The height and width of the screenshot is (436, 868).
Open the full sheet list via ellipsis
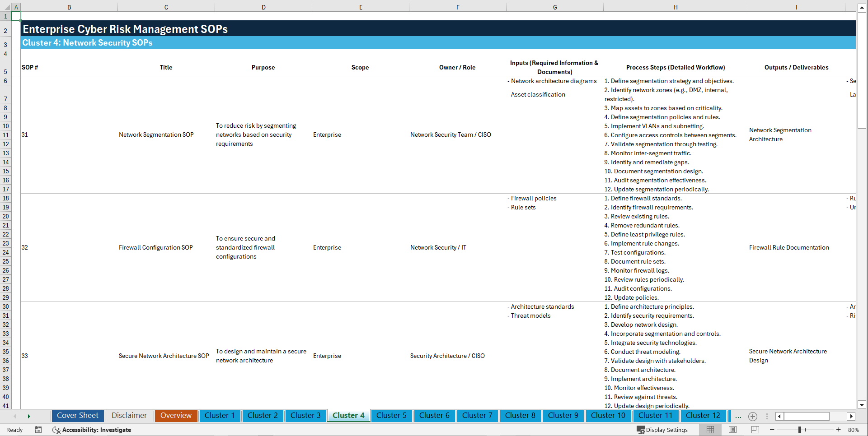click(738, 416)
